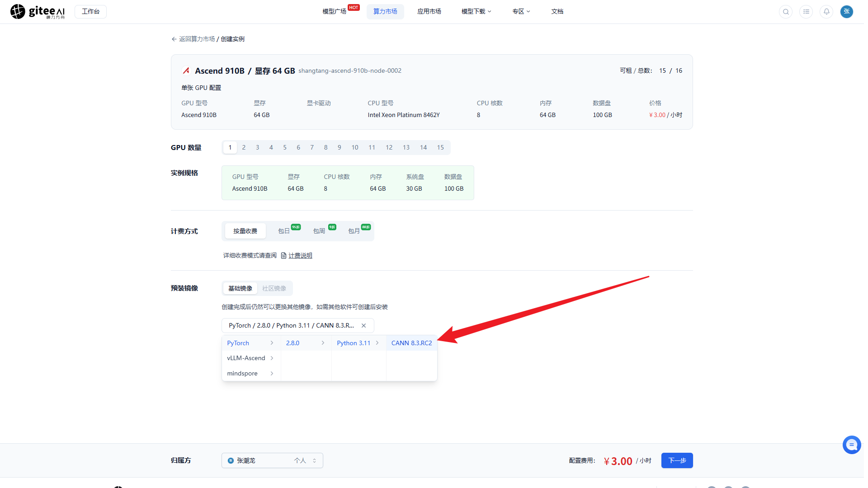The width and height of the screenshot is (868, 488).
Task: Expand the vLLM-Ascend image category
Action: 251,358
